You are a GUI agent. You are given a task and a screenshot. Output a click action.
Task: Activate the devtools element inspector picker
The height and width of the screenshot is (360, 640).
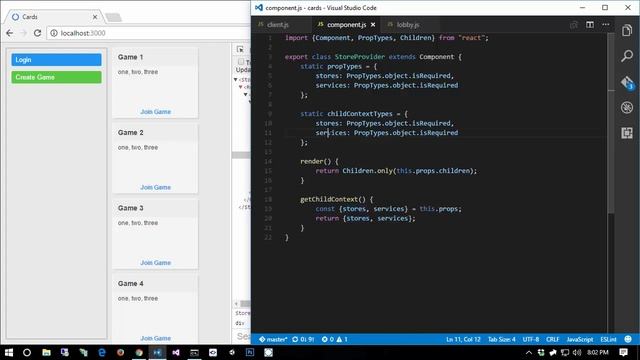pos(240,49)
